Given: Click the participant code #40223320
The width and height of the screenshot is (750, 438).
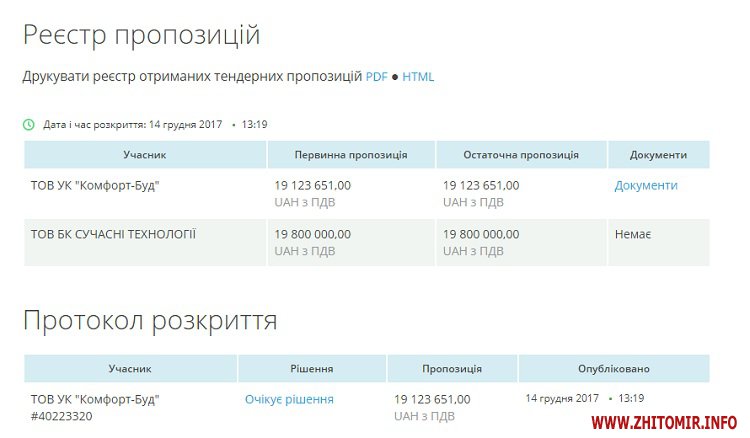Looking at the screenshot, I should (x=62, y=415).
